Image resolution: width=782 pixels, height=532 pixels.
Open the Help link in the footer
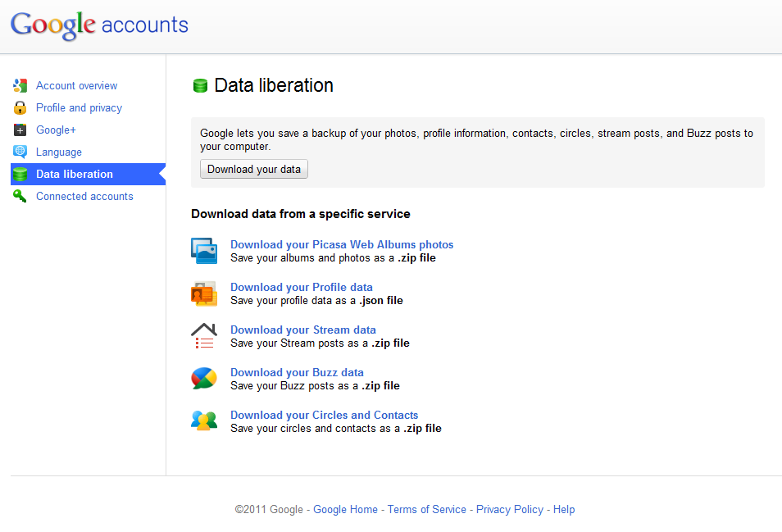[x=564, y=509]
